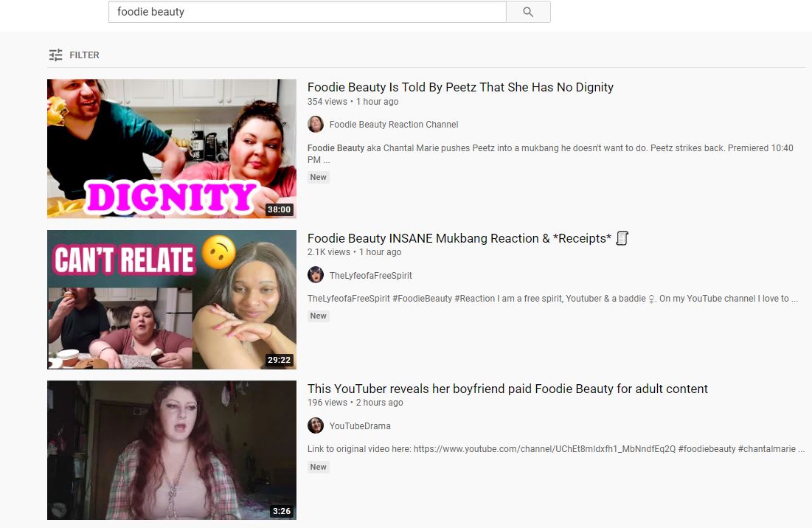Open the CAN'T RELATE video thumbnail
This screenshot has width=812, height=528.
pos(171,299)
